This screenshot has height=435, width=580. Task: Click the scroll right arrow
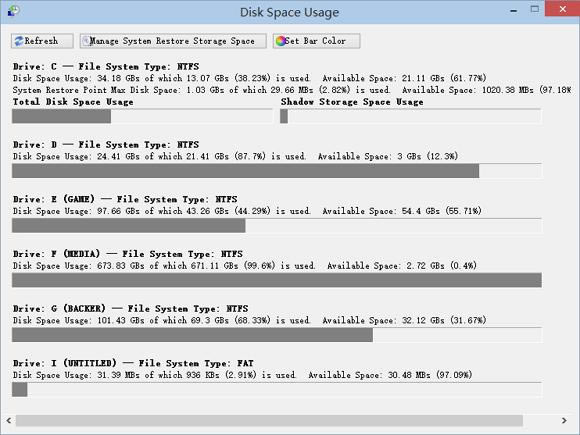tap(564, 421)
